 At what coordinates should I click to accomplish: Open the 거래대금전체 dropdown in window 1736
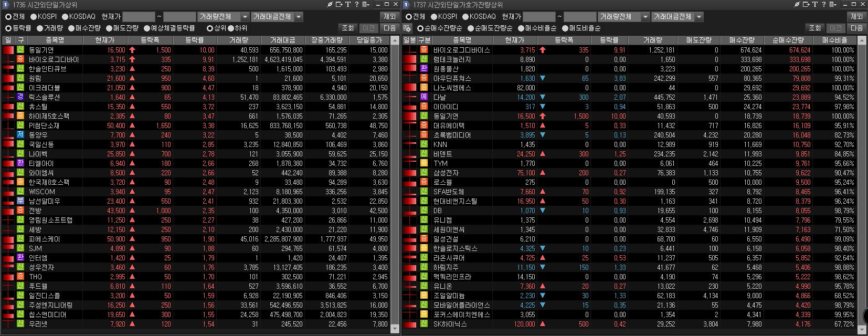277,16
